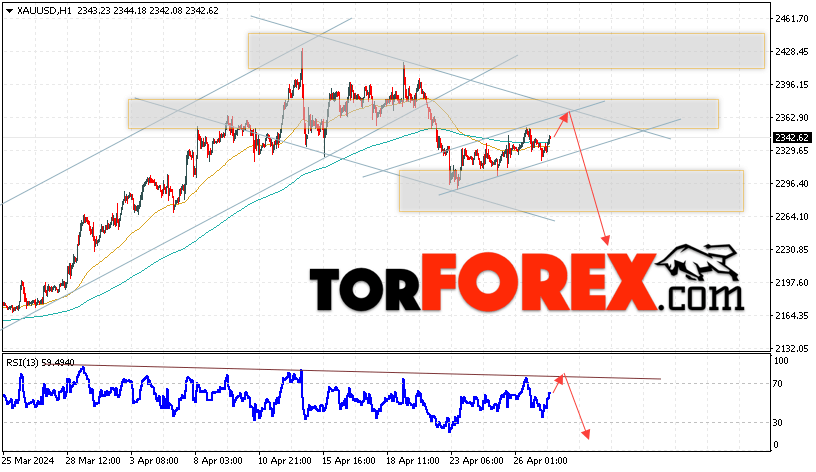
Task: Click the 18 Apr 11:00 time label
Action: coord(413,461)
